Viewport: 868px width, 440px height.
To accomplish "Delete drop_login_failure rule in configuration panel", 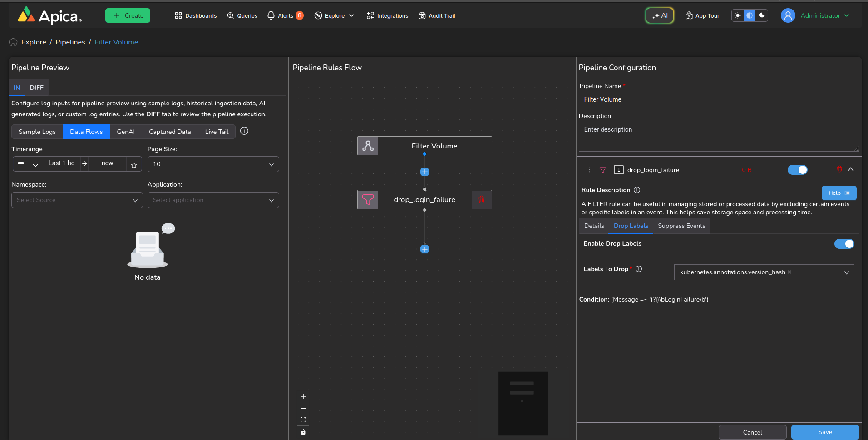I will point(839,169).
